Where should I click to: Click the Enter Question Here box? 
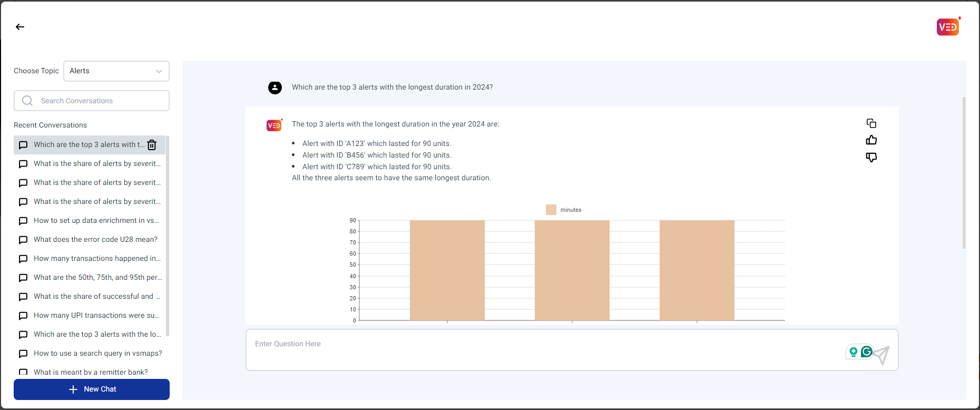coord(543,349)
